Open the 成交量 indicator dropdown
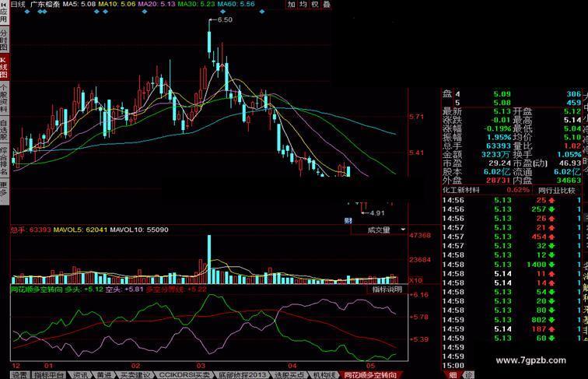This screenshot has height=379, width=588. (x=380, y=230)
